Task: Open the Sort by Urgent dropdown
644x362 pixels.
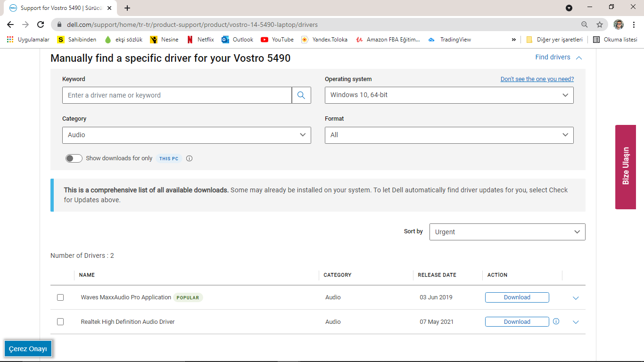Action: 507,232
